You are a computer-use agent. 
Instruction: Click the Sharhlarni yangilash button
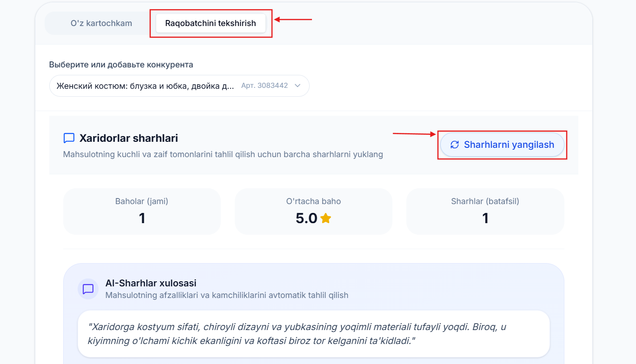[x=502, y=145]
